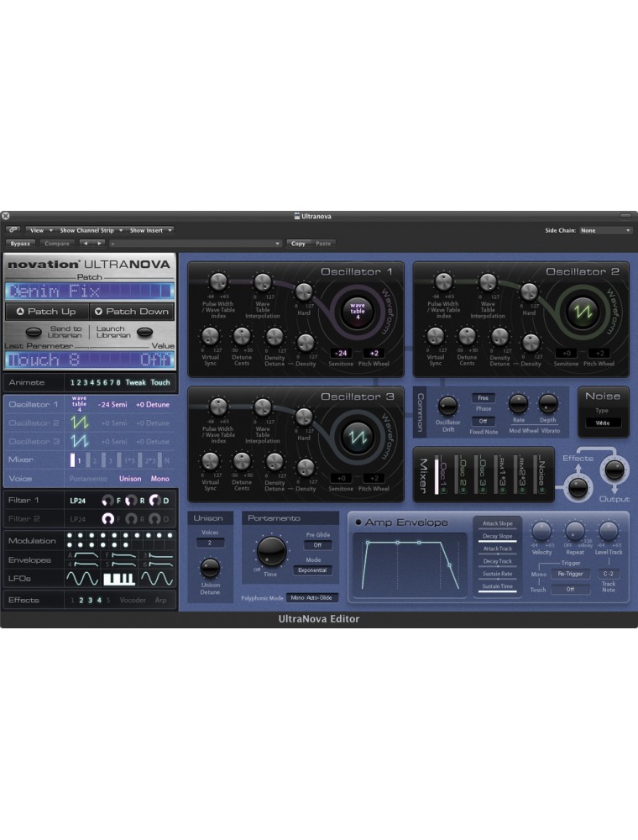Screen dimensions: 638x840
Task: Select the Envelopes section in the sidebar
Action: point(90,559)
